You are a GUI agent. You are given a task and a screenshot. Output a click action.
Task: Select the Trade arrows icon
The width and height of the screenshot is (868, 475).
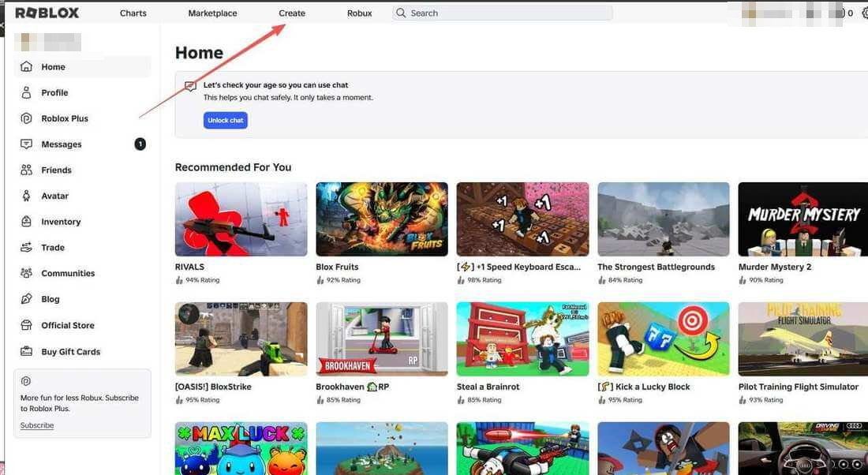click(x=26, y=248)
